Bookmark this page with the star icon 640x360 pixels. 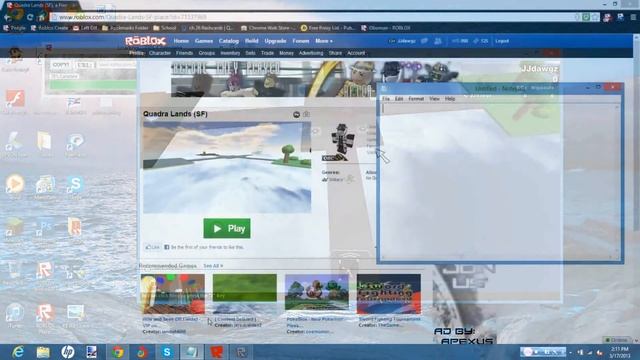point(596,17)
